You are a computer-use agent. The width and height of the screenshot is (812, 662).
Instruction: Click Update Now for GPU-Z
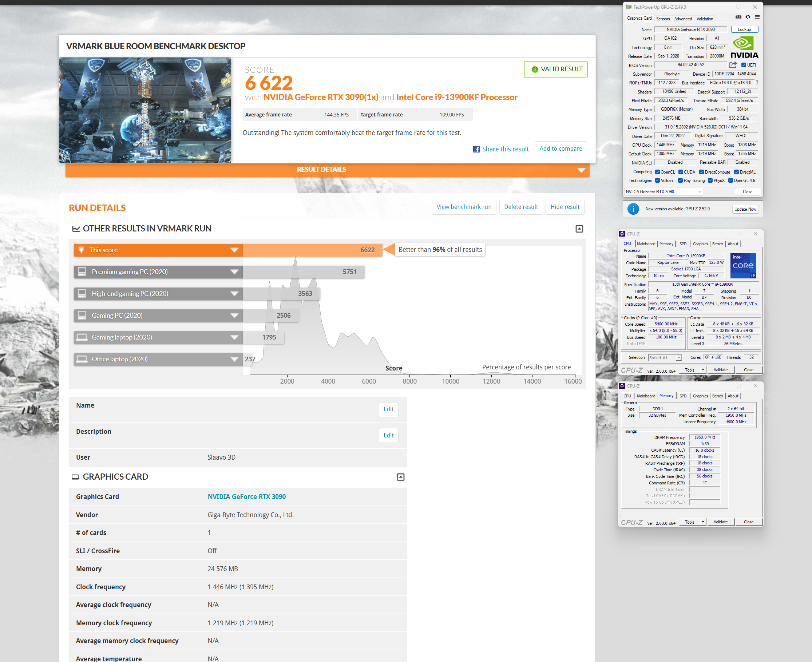(745, 209)
